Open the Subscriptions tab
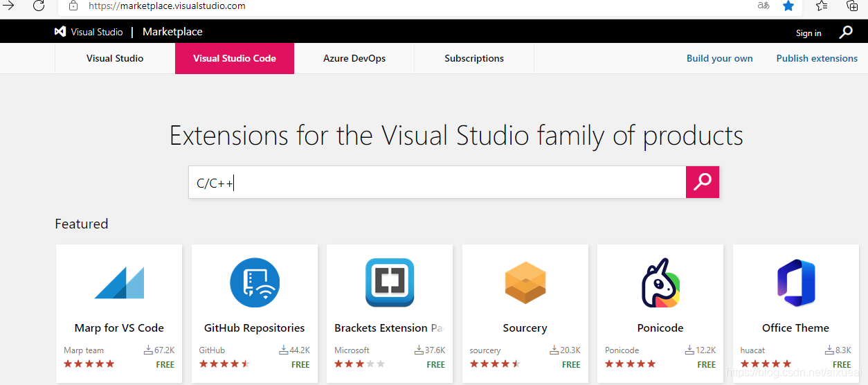The image size is (868, 385). tap(474, 58)
